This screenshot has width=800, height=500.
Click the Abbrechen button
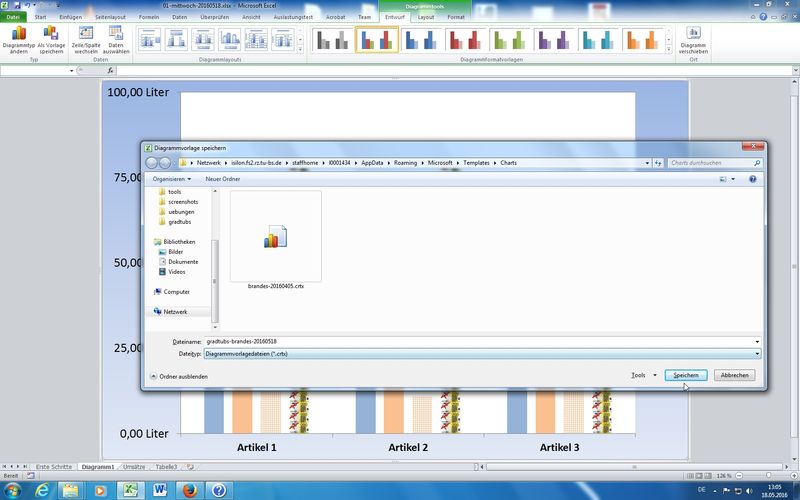click(735, 375)
